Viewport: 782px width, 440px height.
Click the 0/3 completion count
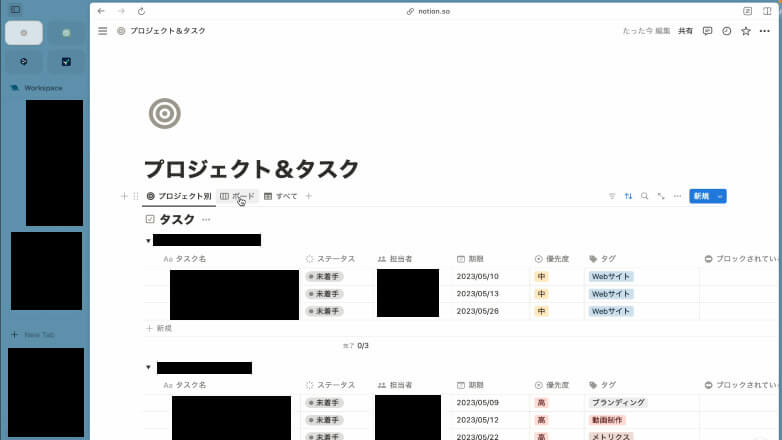[363, 346]
